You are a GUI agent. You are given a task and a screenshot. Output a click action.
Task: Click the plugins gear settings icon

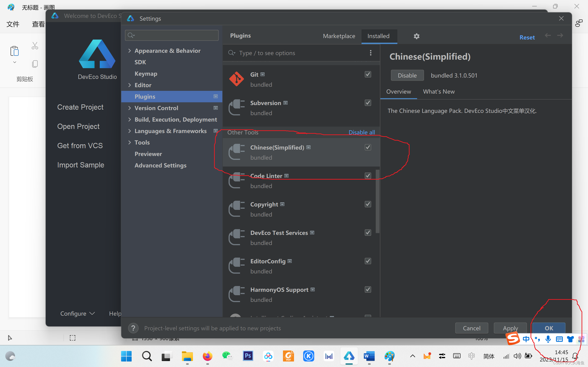(x=416, y=36)
